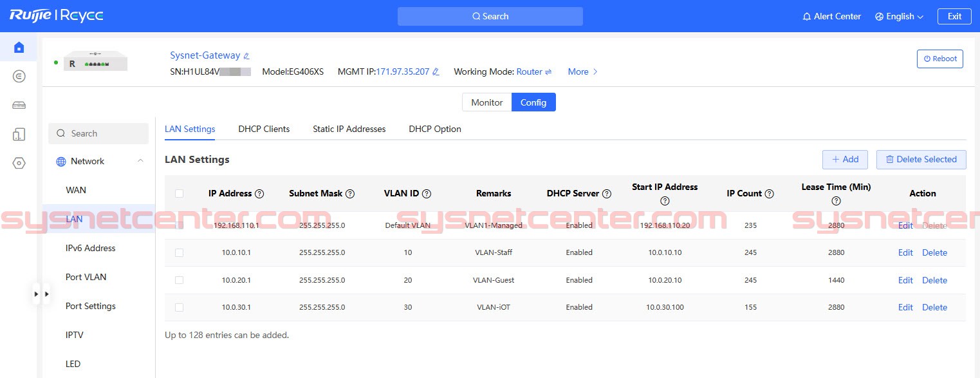Collapse the Network menu section
Screen dimensions: 980x378
coord(140,162)
